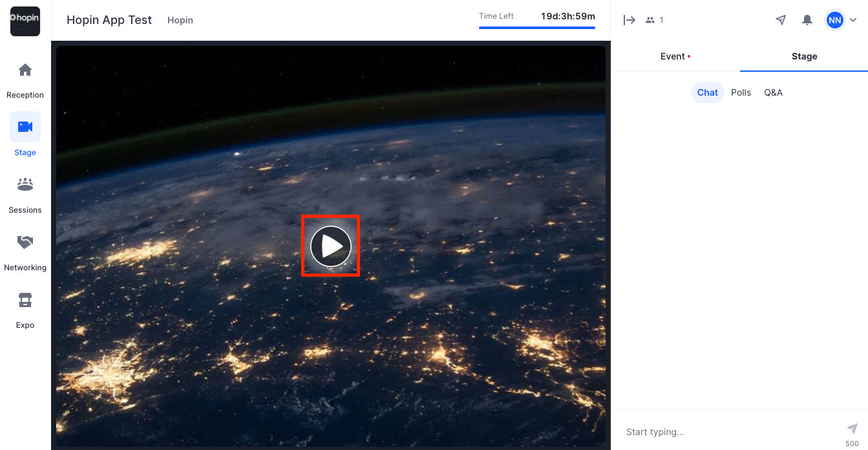Image resolution: width=868 pixels, height=450 pixels.
Task: View attendees count icon
Action: pyautogui.click(x=650, y=20)
